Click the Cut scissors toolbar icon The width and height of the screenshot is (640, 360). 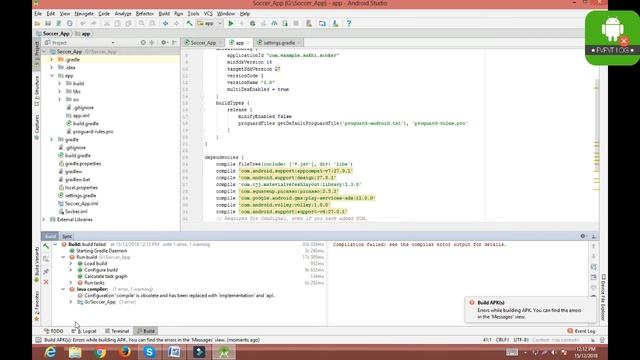107,24
